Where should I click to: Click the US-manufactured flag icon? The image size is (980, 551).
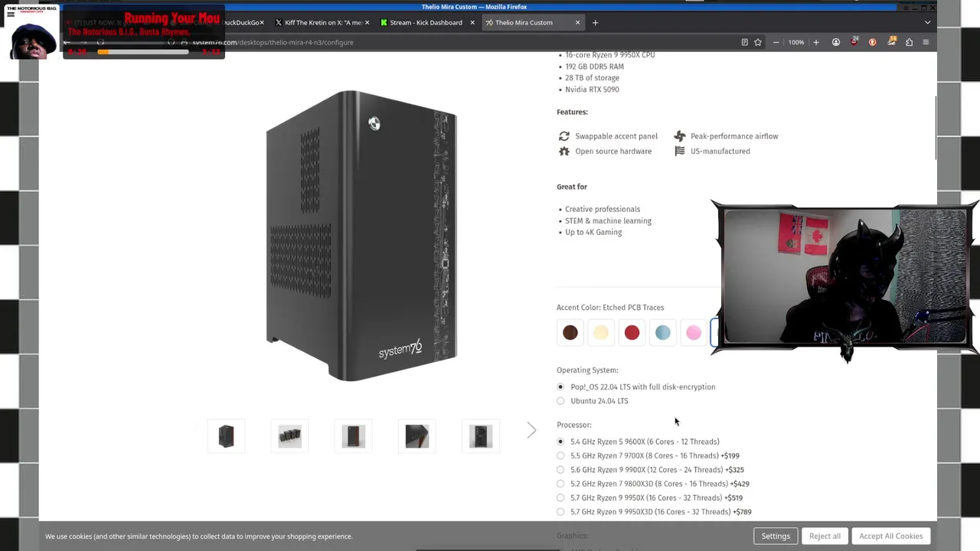pos(680,152)
